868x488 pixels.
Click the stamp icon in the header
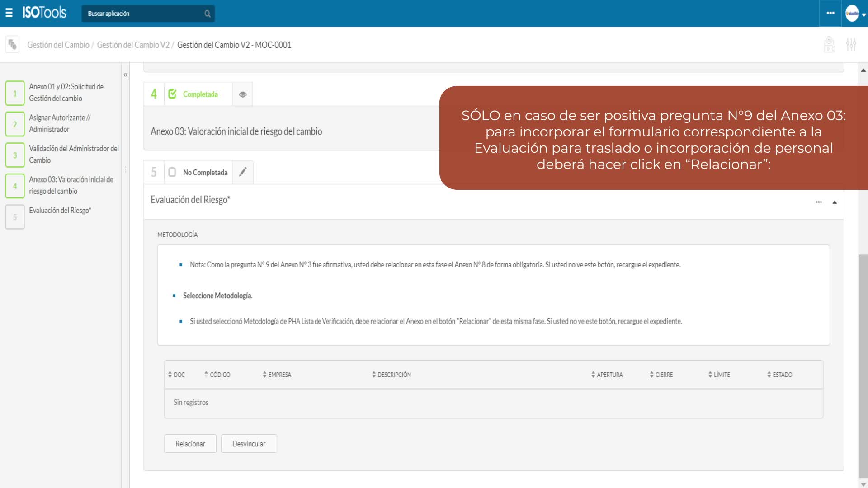829,44
